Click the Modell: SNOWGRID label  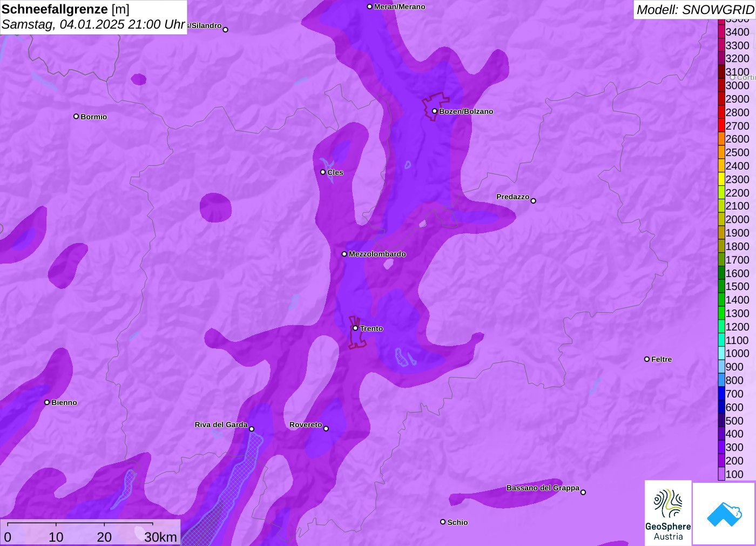tap(695, 10)
